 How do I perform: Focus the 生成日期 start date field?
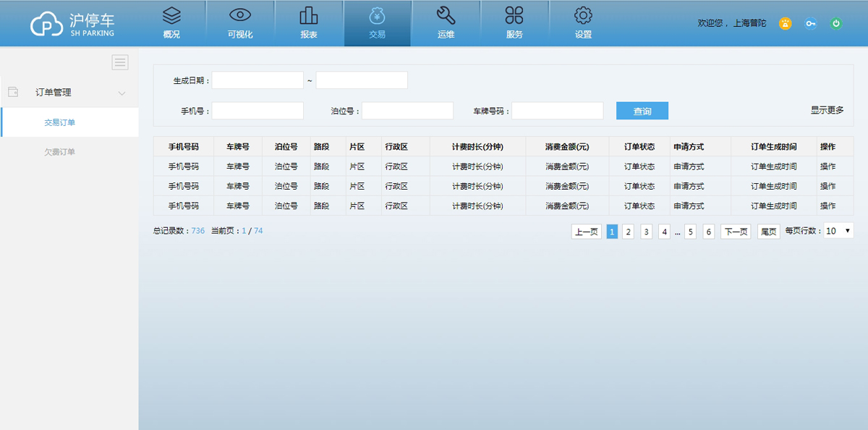tap(258, 80)
